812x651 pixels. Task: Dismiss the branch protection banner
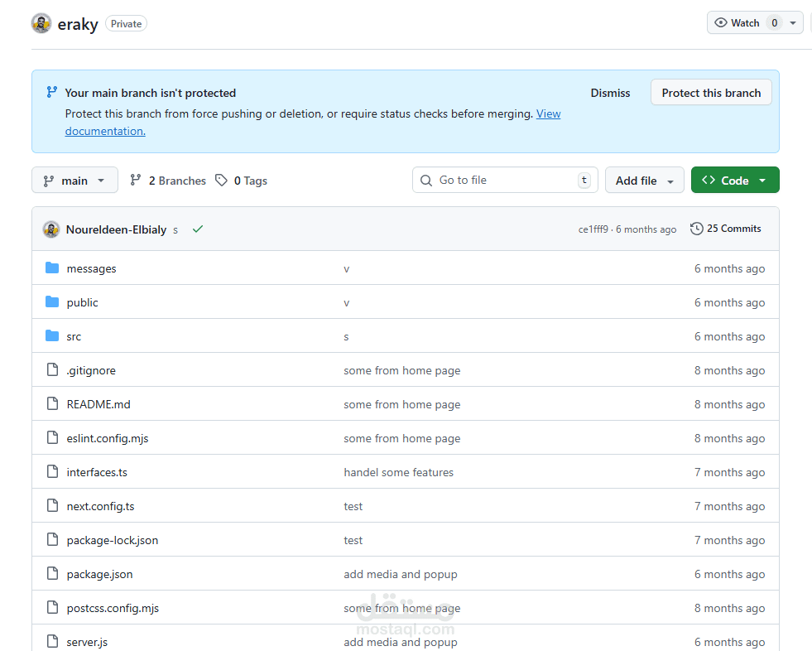(610, 93)
